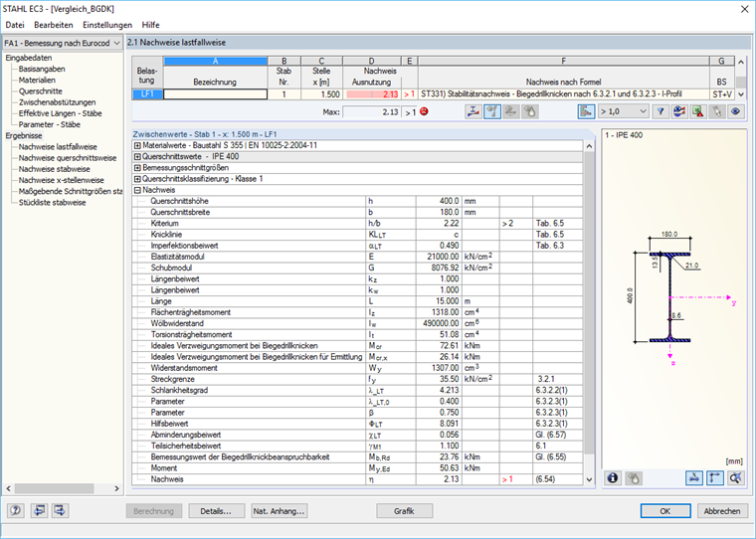756x539 pixels.
Task: Click the Schlankheitsgrad value 4.213
Action: [x=440, y=390]
